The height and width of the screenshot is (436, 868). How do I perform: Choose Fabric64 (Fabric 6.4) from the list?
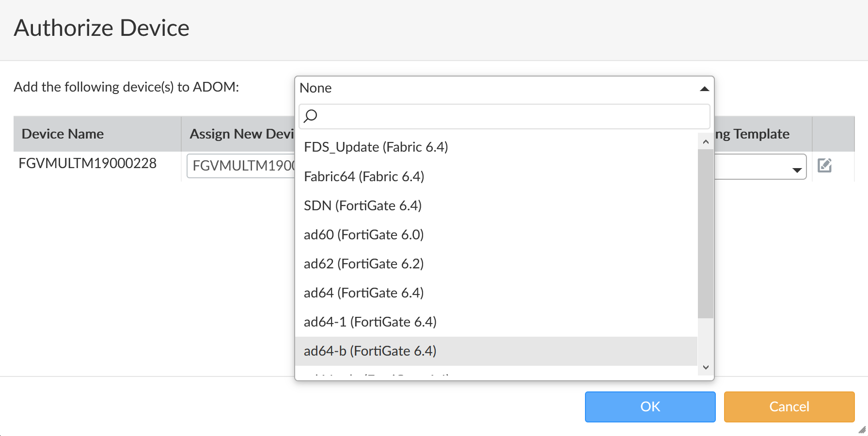[496, 176]
